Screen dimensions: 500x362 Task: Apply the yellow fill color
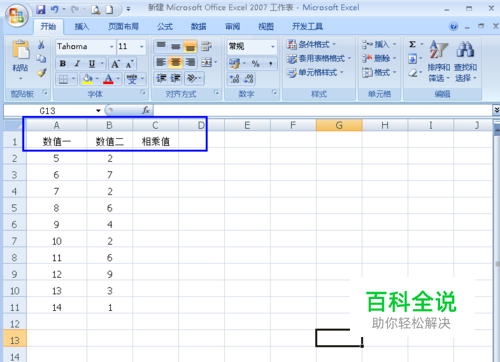(x=87, y=79)
